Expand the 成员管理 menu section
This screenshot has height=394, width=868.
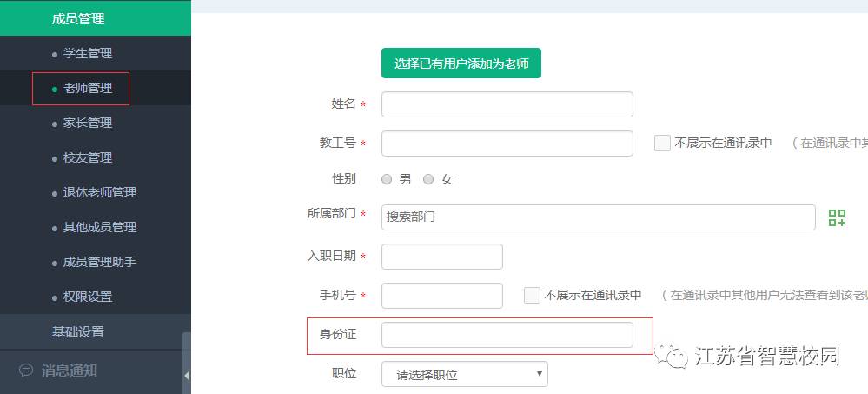tap(96, 18)
